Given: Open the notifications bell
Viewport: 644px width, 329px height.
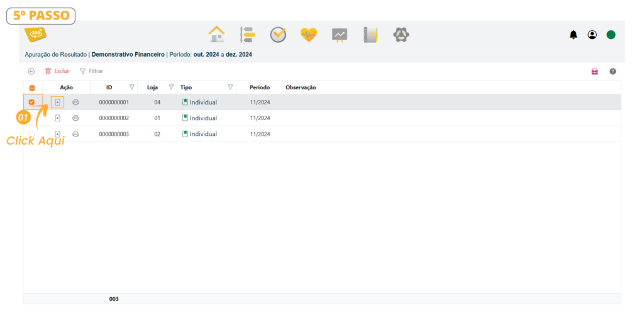Looking at the screenshot, I should [x=574, y=35].
